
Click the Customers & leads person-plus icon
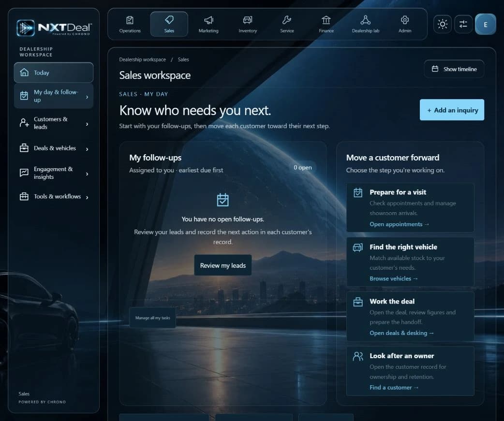pyautogui.click(x=24, y=123)
